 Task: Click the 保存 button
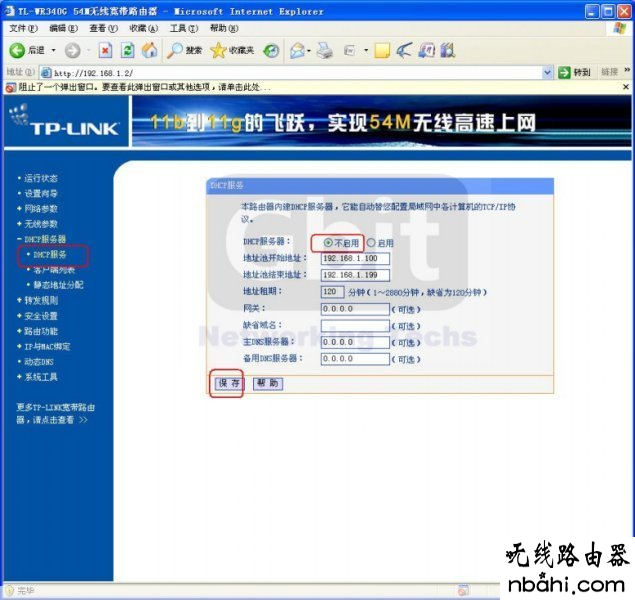coord(229,383)
